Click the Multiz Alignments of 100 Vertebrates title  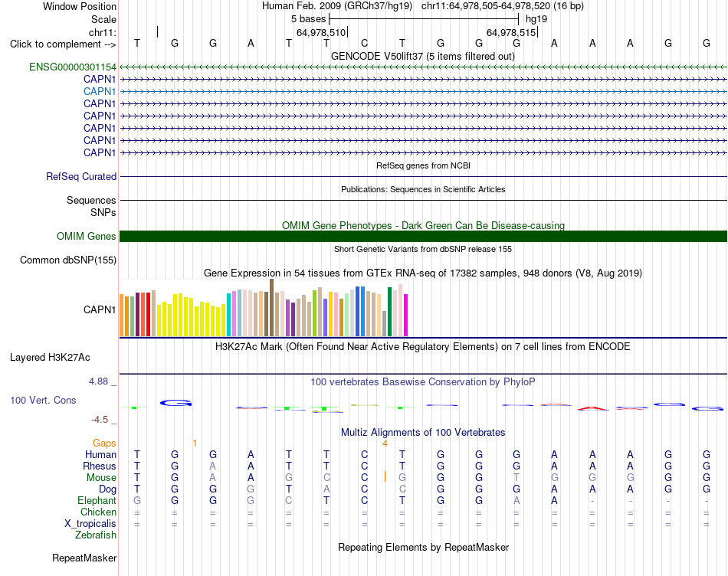tap(423, 433)
